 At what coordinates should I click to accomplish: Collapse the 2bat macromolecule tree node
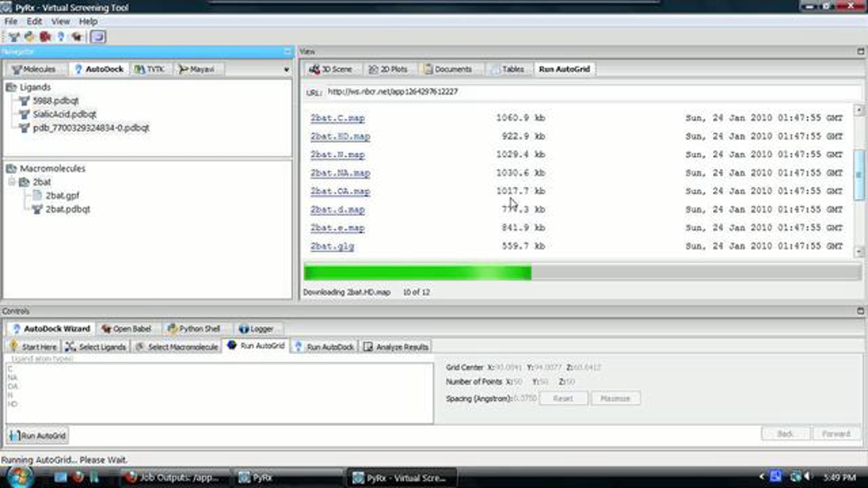click(x=12, y=182)
